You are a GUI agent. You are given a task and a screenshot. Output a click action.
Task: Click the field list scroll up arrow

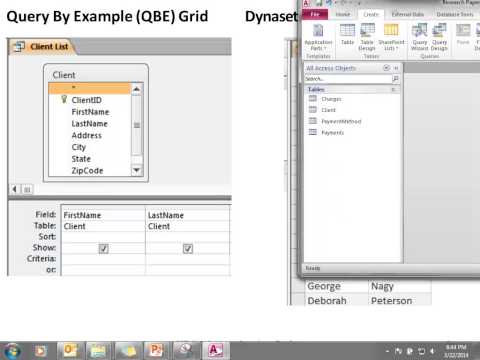tap(136, 89)
